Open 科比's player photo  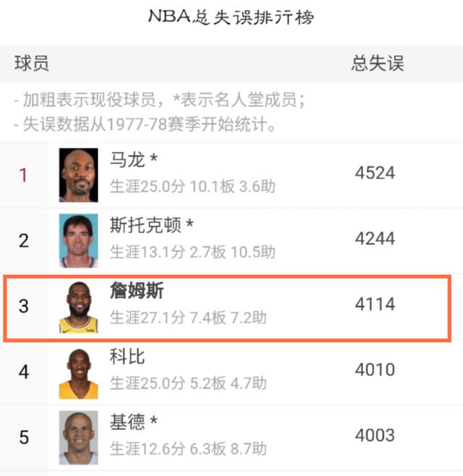click(78, 373)
